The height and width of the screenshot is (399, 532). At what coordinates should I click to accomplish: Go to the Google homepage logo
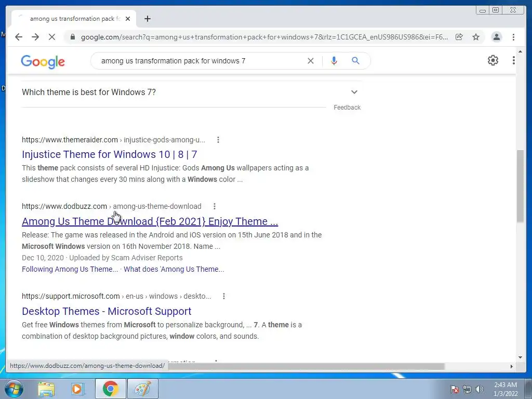(43, 62)
